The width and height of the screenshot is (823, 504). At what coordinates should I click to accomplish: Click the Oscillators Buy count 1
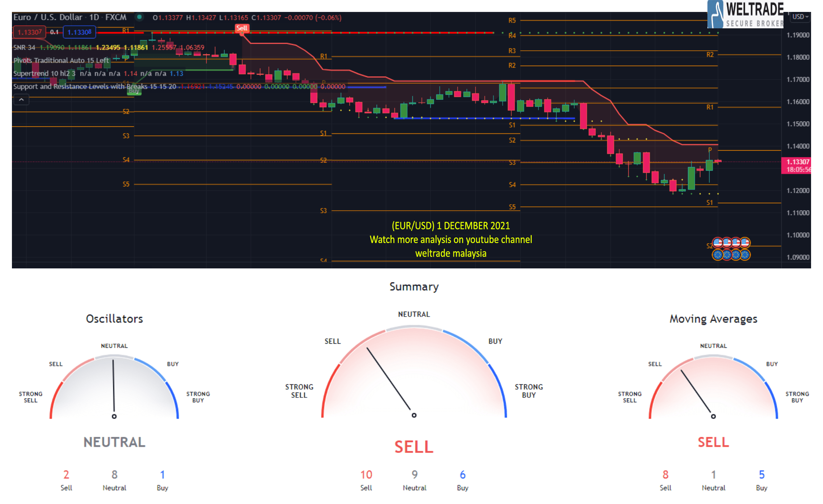pos(163,475)
